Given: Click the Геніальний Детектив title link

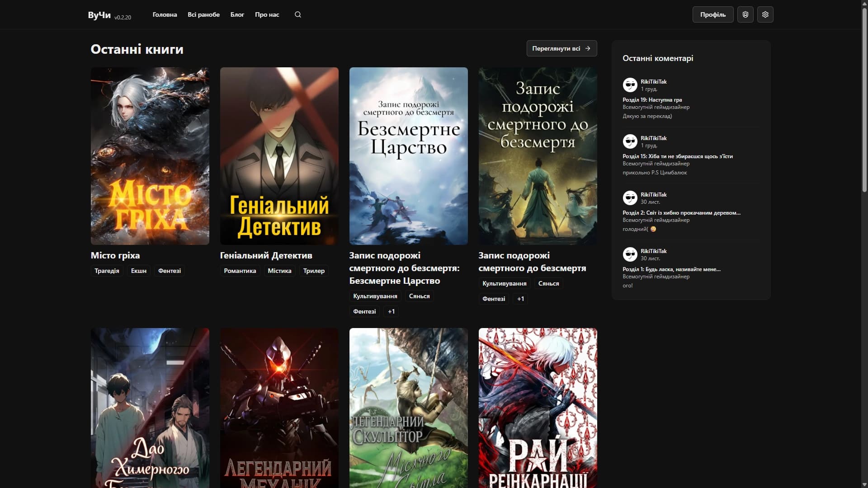Looking at the screenshot, I should coord(266,255).
